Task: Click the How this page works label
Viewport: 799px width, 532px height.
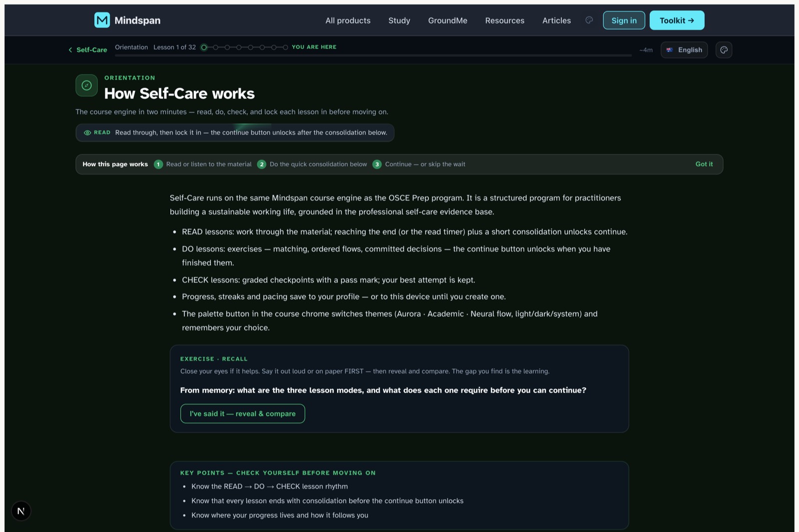Action: tap(115, 164)
